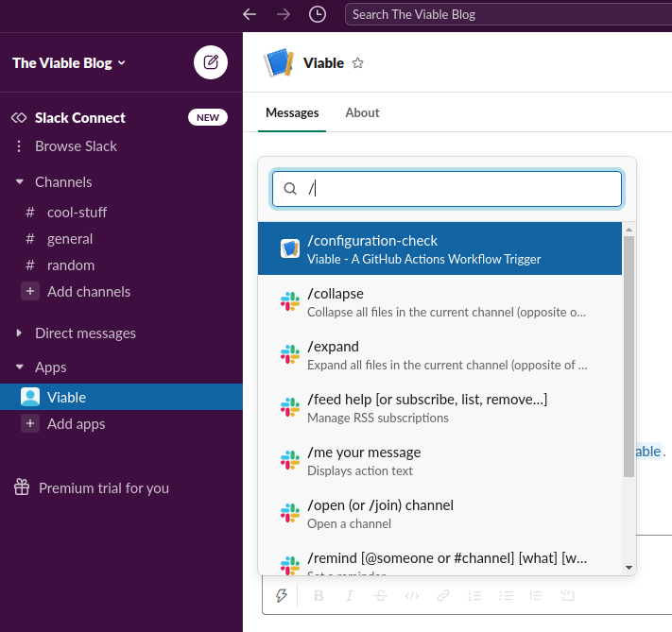The height and width of the screenshot is (632, 672).
Task: Open the lightning bolt shortcuts menu
Action: (281, 595)
